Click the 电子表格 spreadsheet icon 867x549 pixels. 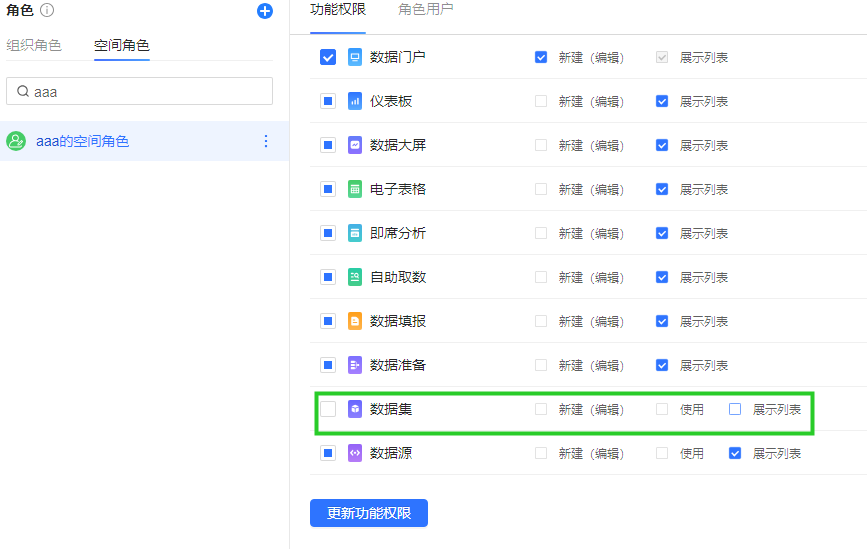coord(355,189)
